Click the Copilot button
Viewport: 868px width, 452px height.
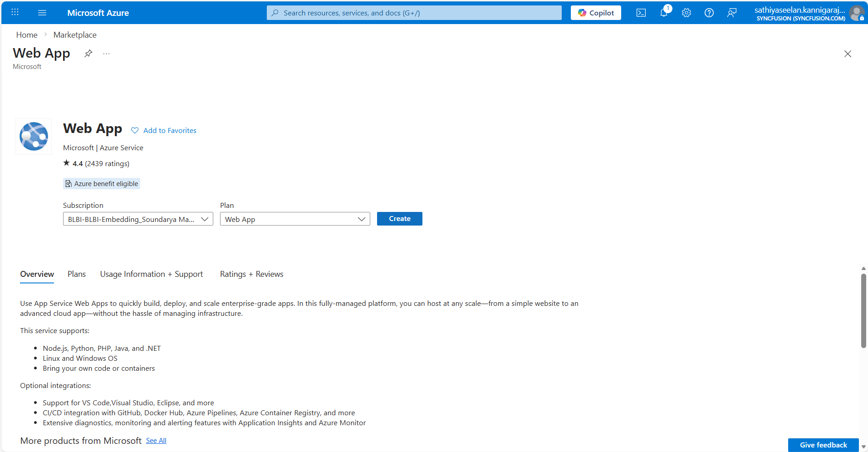pyautogui.click(x=596, y=13)
